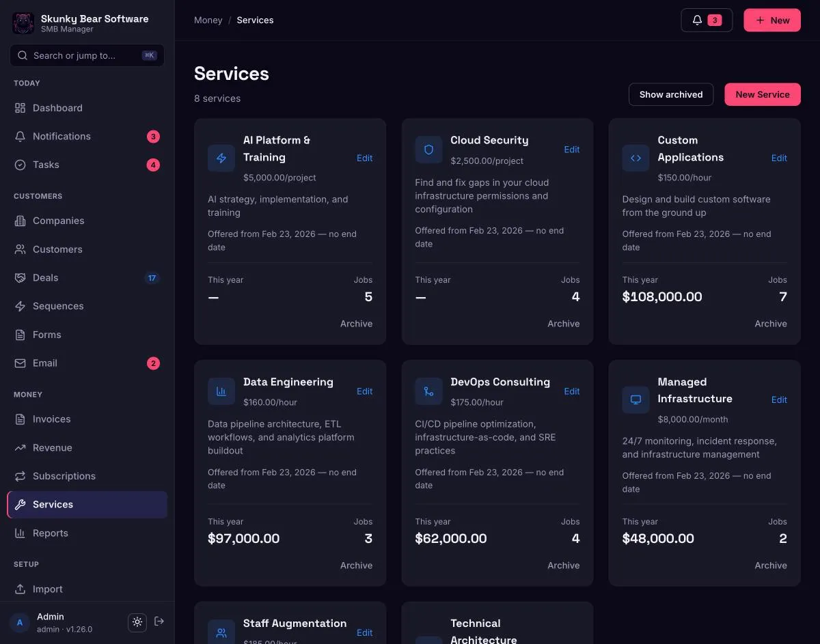Image resolution: width=820 pixels, height=644 pixels.
Task: Open the Tasks checkmark icon
Action: 20,165
